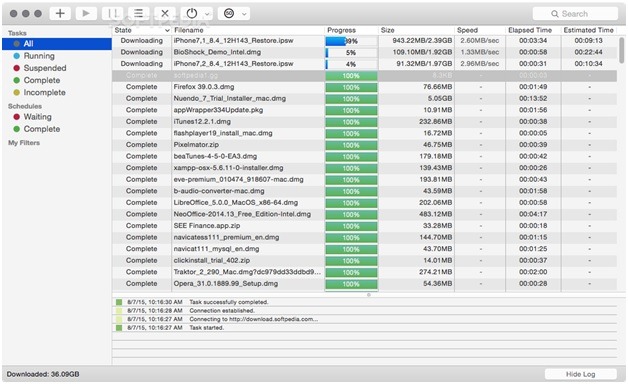Select BioShock_Demo_Intel.dmg file

pos(217,52)
